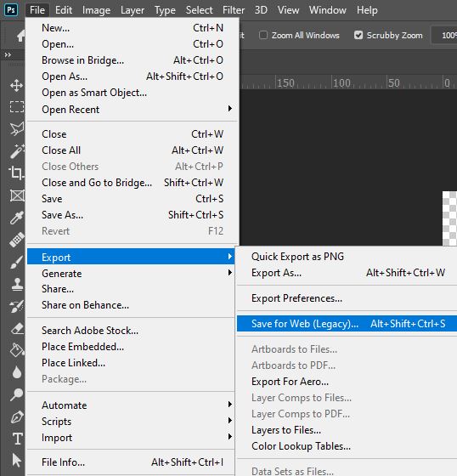This screenshot has height=476, width=457.
Task: Select the Magic Wand tool
Action: (17, 151)
